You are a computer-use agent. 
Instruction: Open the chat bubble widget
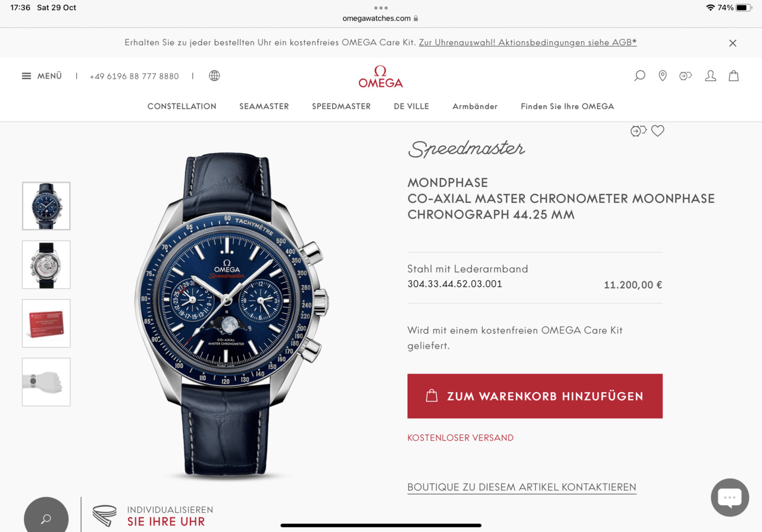[730, 497]
